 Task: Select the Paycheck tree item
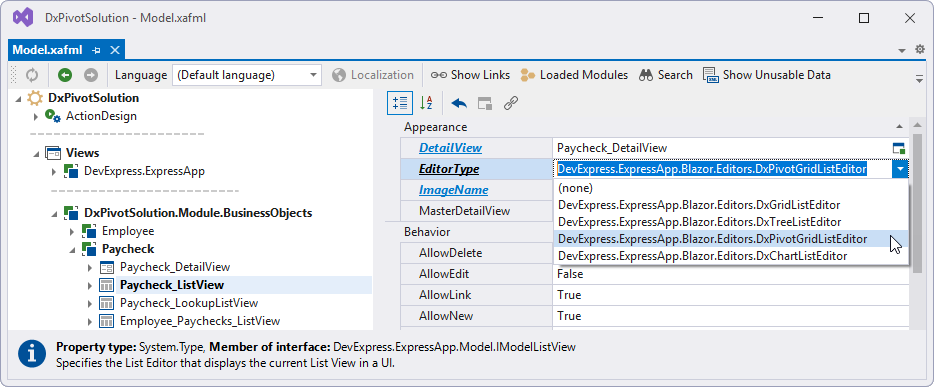[128, 249]
